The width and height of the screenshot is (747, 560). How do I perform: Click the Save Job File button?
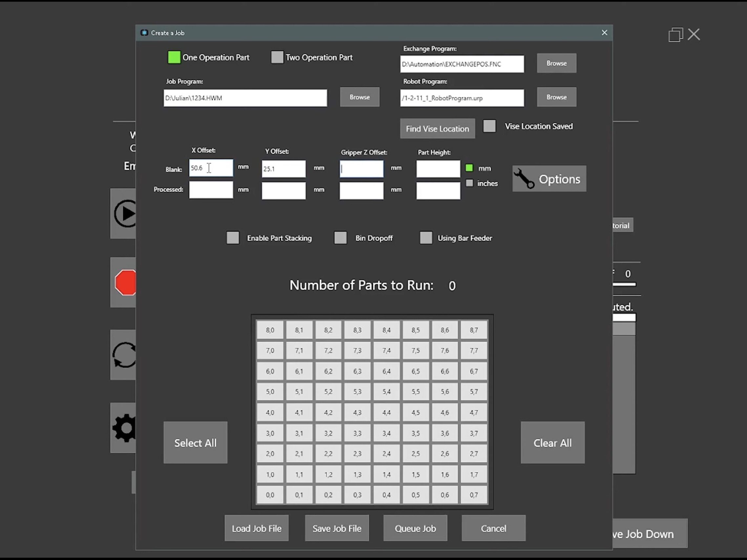click(x=336, y=528)
